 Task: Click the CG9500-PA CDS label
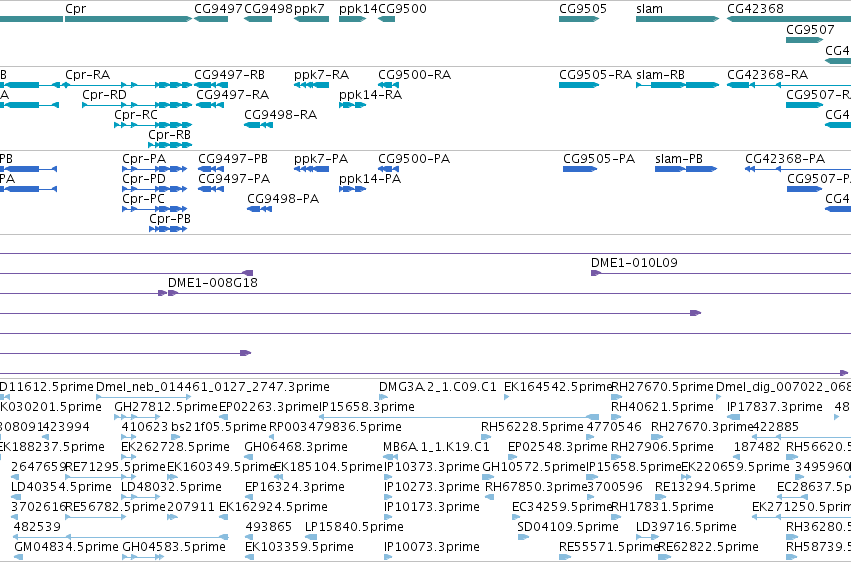(414, 158)
